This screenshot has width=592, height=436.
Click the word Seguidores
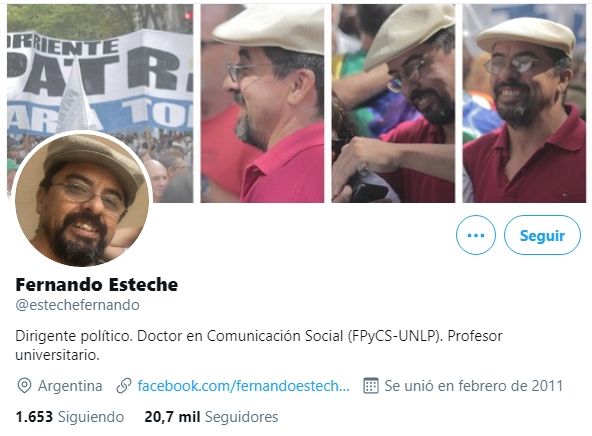(241, 417)
